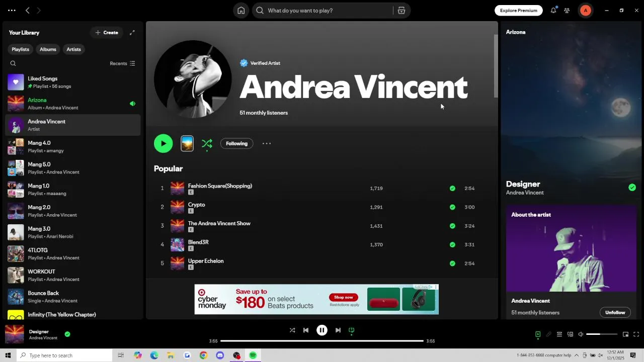
Task: Toggle saved check on the Crypto row
Action: click(x=452, y=207)
